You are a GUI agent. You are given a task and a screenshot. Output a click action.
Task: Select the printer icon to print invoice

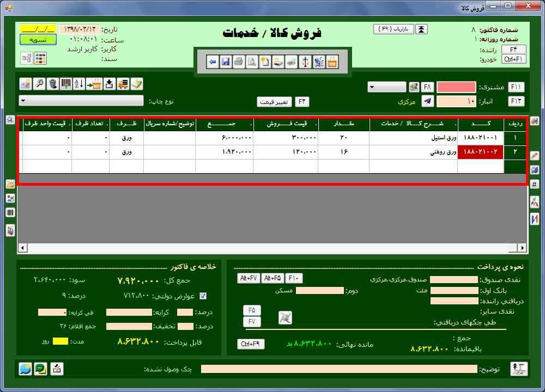(x=239, y=62)
